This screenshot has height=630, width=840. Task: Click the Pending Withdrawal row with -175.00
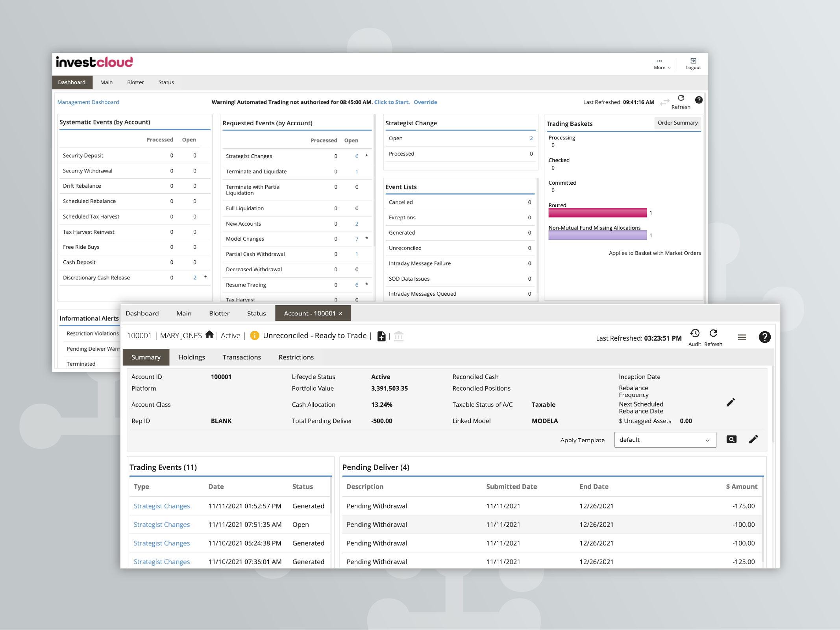[552, 506]
